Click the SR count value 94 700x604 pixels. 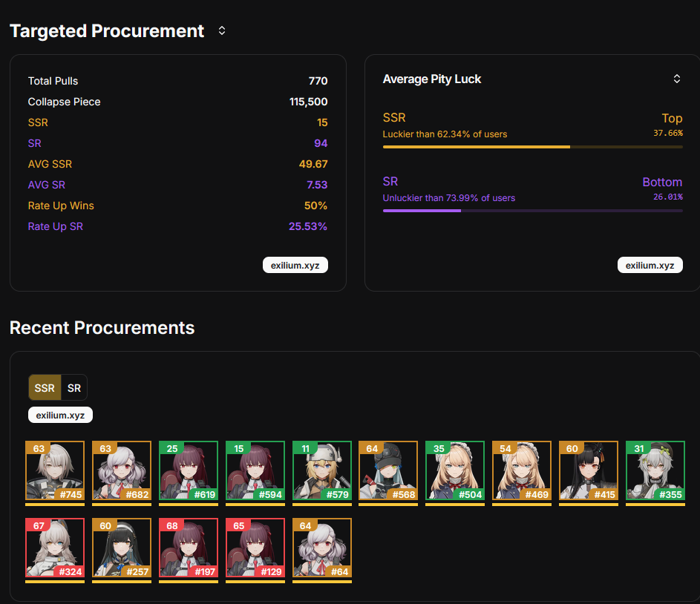pos(321,143)
